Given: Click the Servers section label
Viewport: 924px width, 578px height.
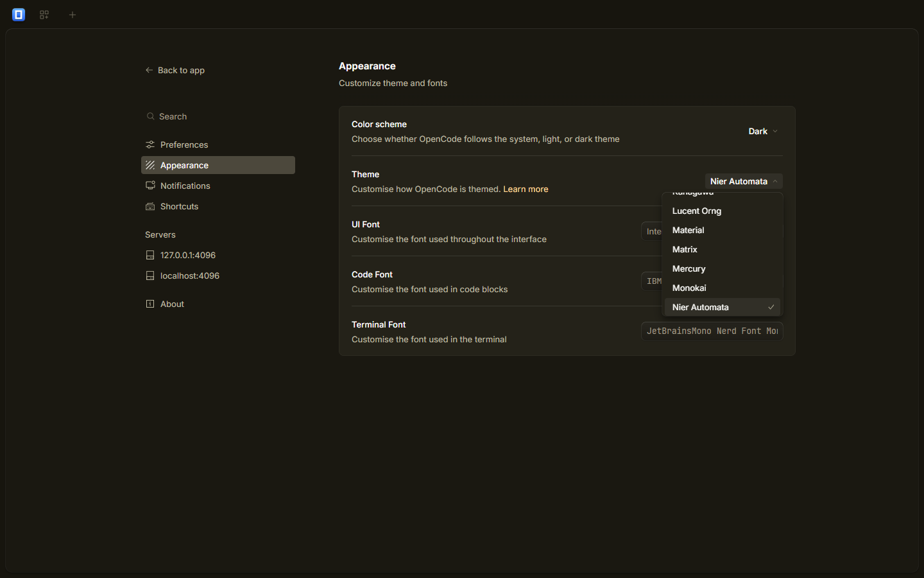Looking at the screenshot, I should [x=160, y=234].
